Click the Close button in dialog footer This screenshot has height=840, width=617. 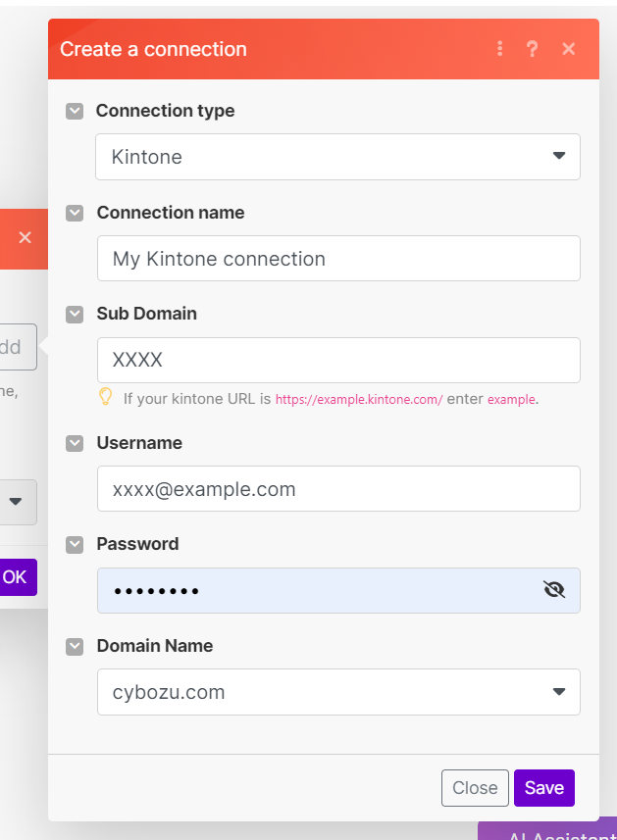[x=475, y=788]
